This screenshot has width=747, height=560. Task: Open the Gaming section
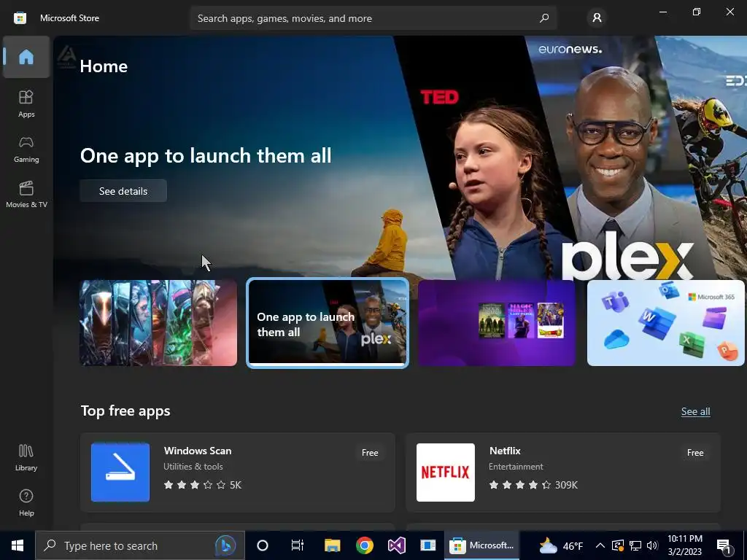[x=26, y=149]
